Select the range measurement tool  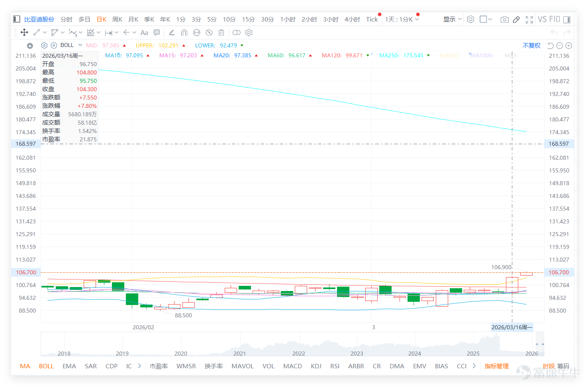click(108, 33)
